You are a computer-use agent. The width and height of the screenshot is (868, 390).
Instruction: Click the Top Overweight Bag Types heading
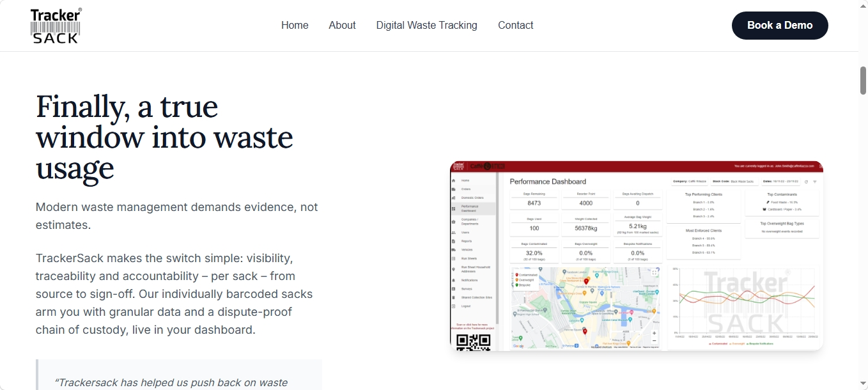782,224
